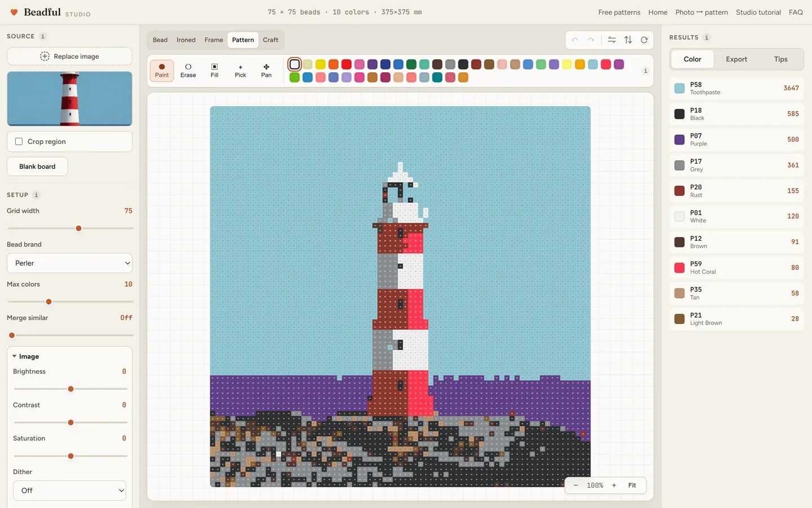Open the Bead brand Perler dropdown
Image resolution: width=812 pixels, height=508 pixels.
(x=69, y=263)
